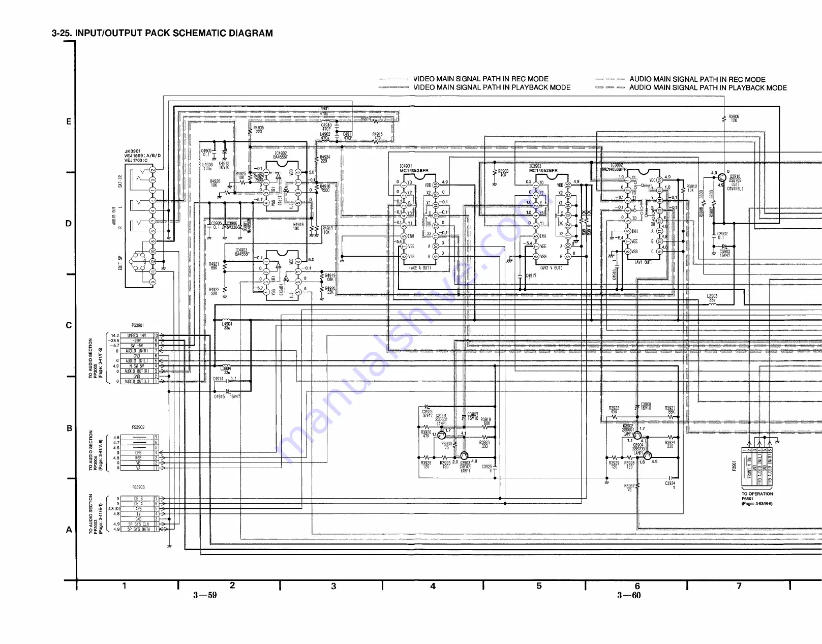Click the C4917 capacitor label

click(531, 277)
